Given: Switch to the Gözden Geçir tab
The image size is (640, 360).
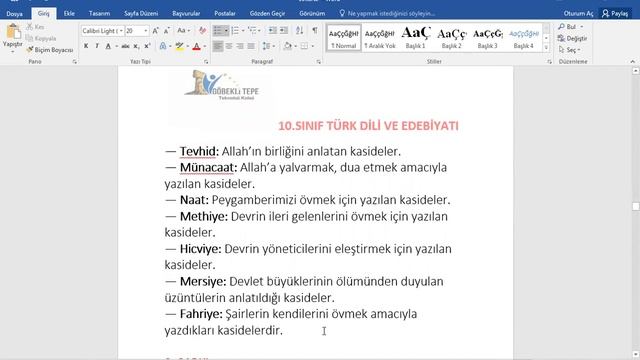Looking at the screenshot, I should coord(267,13).
